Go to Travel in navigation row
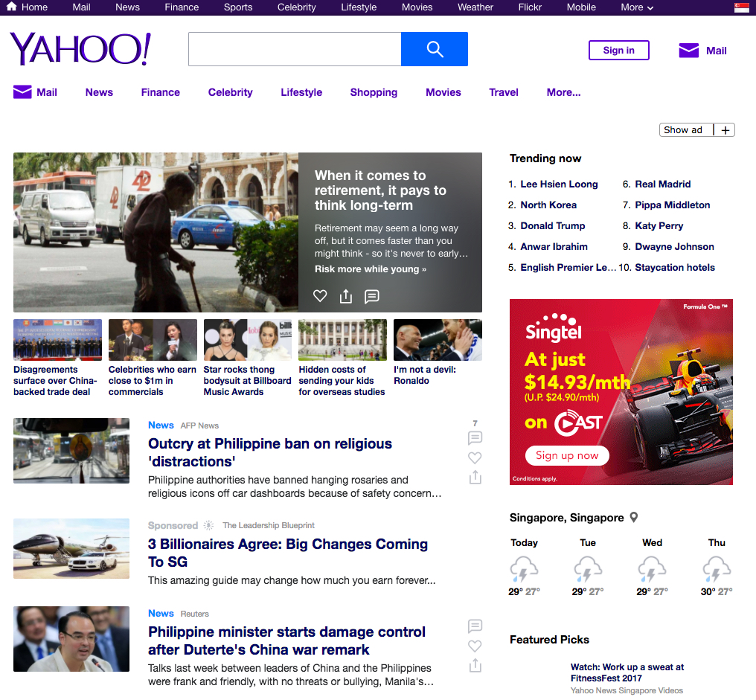Image resolution: width=756 pixels, height=700 pixels. [504, 92]
